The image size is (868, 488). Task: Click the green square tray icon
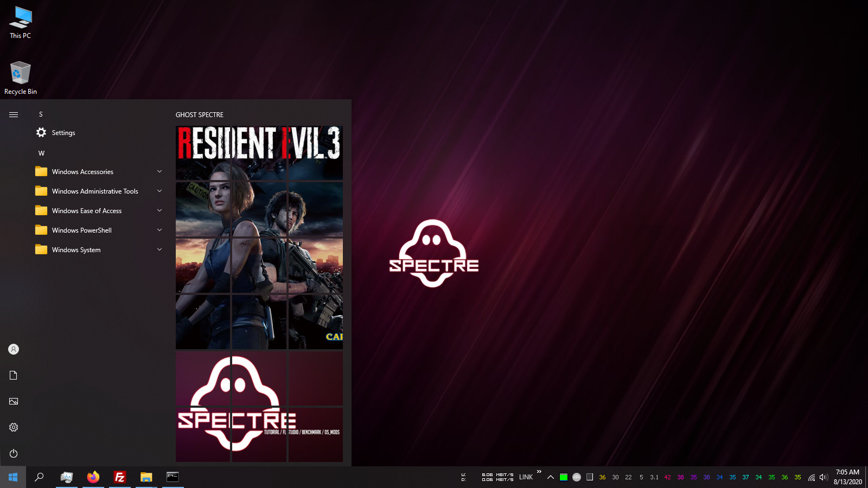(564, 477)
